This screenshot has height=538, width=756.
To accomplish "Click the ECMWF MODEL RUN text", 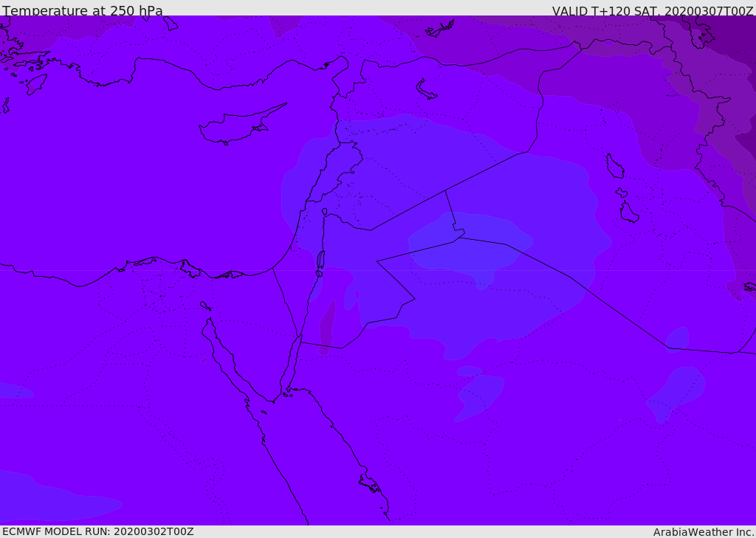I will pyautogui.click(x=97, y=531).
